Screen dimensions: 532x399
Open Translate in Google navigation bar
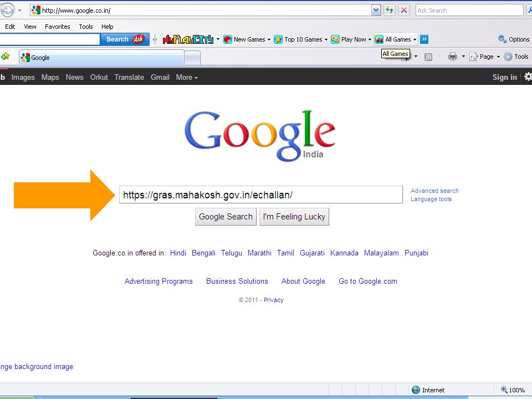tap(129, 78)
